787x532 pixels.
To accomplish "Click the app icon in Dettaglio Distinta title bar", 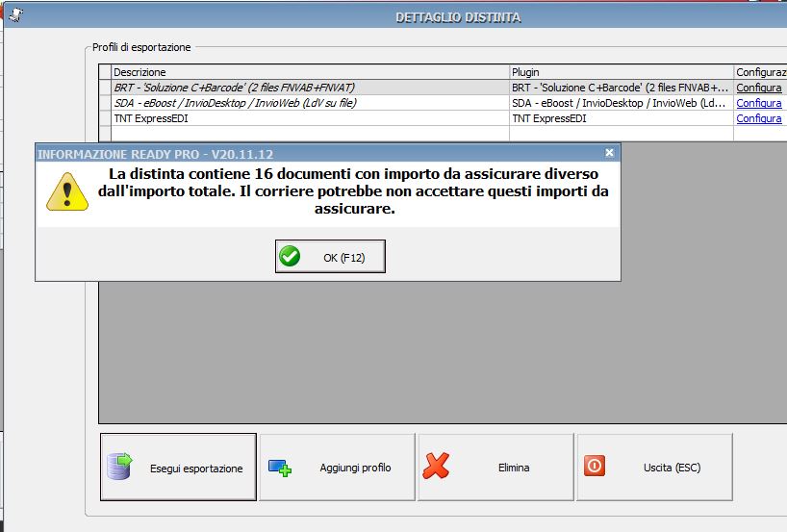I will (16, 15).
